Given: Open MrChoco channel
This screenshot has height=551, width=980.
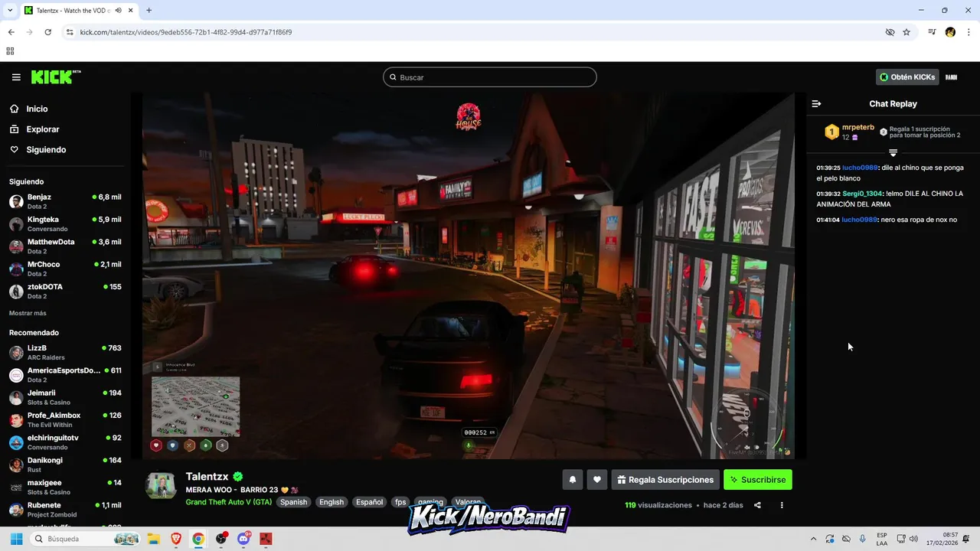Looking at the screenshot, I should [65, 269].
